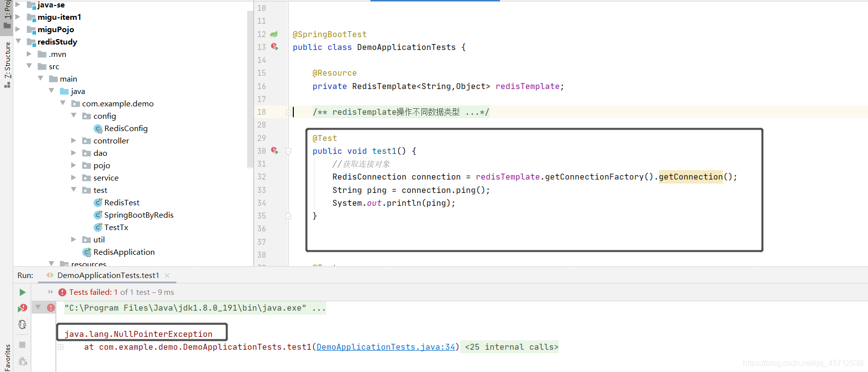Click the redisStudy module folder icon
Viewport: 868px width, 372px height.
31,42
